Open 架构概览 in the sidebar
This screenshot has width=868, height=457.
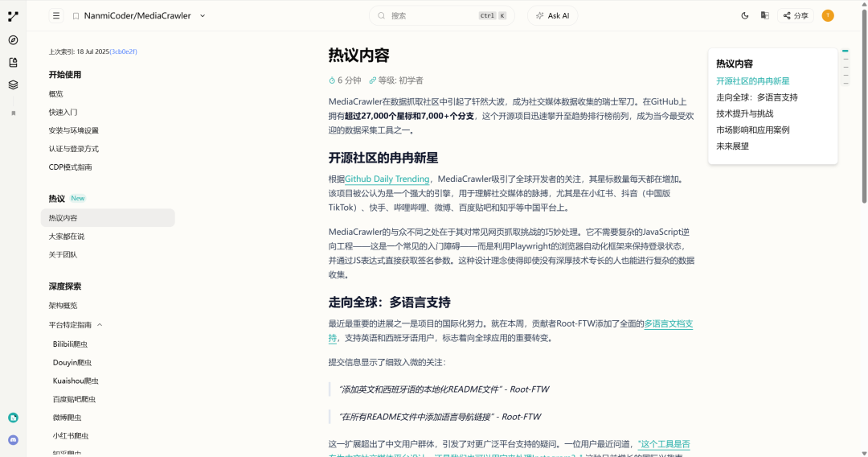(x=63, y=306)
